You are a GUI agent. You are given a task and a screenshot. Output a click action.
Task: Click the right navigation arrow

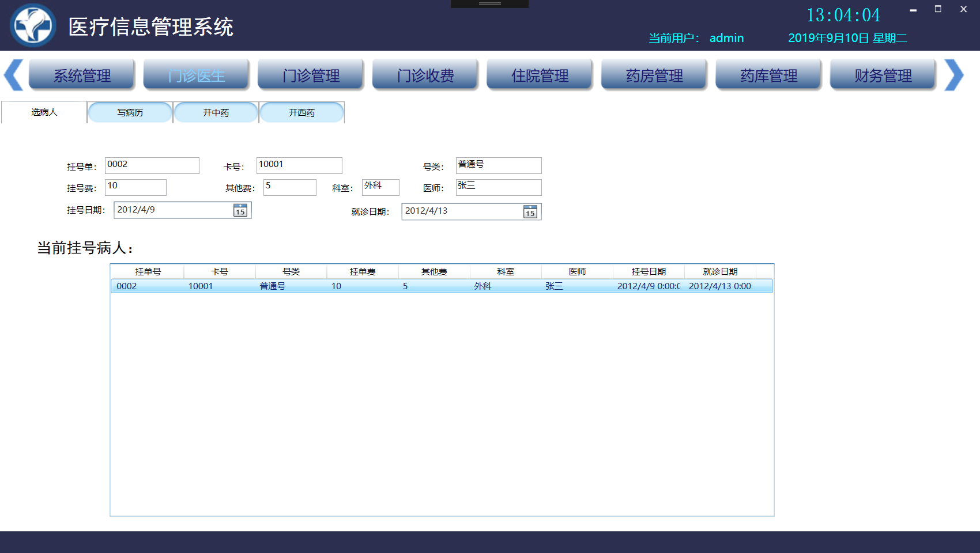point(954,75)
